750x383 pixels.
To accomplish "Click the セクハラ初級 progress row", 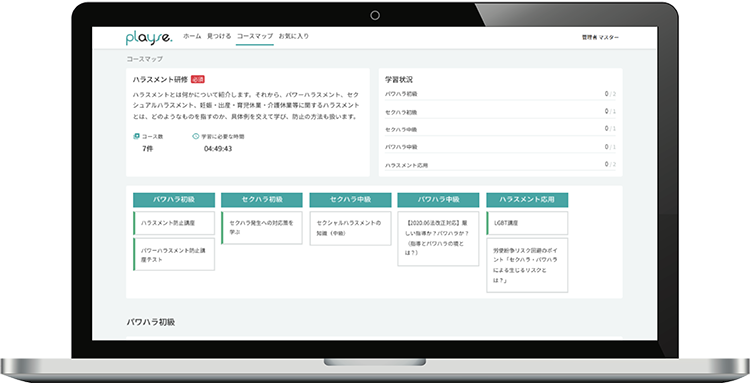I will pos(500,111).
